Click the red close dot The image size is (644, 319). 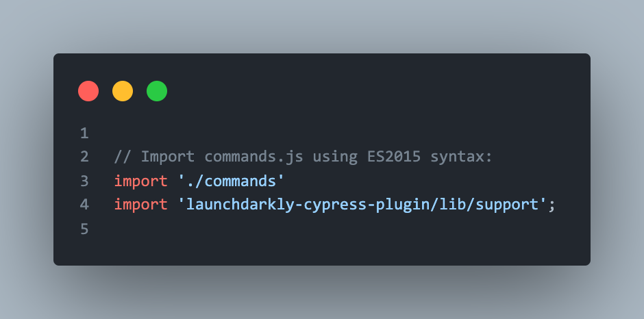click(88, 91)
